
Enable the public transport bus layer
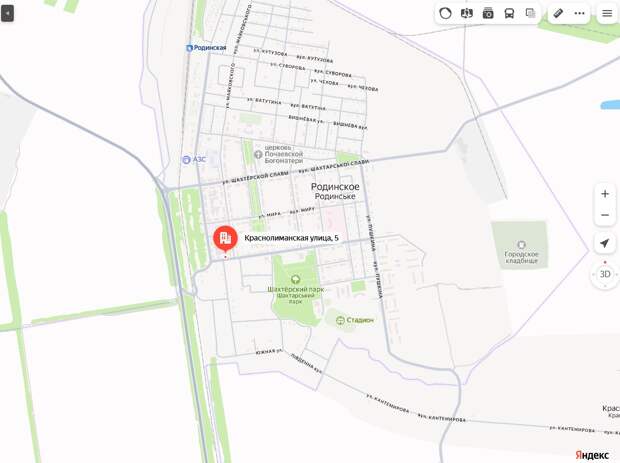pyautogui.click(x=509, y=13)
